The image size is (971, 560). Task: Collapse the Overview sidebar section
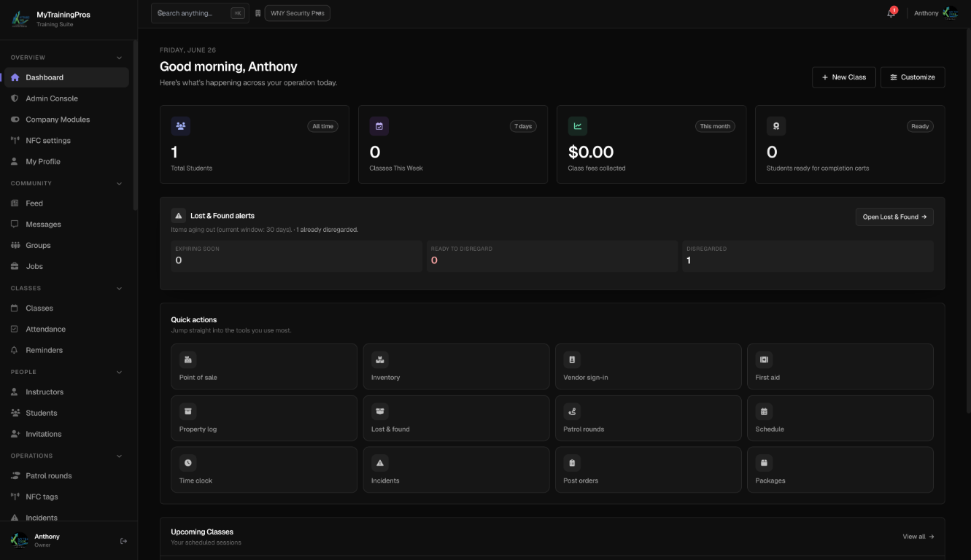120,58
